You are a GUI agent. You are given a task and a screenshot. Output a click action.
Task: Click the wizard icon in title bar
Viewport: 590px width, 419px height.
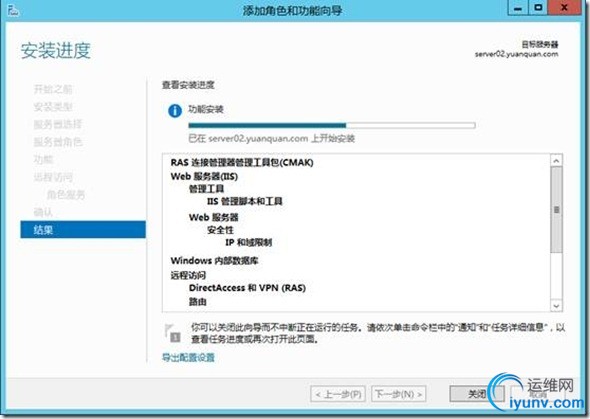[14, 10]
